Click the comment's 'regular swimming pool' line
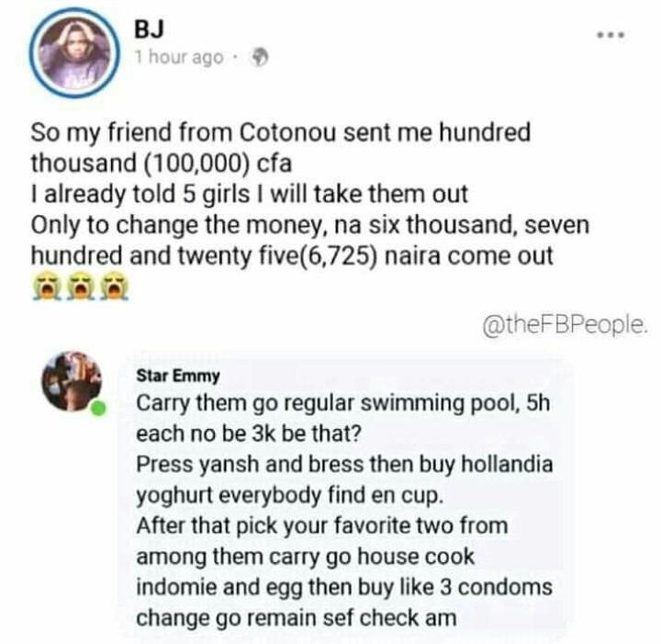 coord(343,403)
